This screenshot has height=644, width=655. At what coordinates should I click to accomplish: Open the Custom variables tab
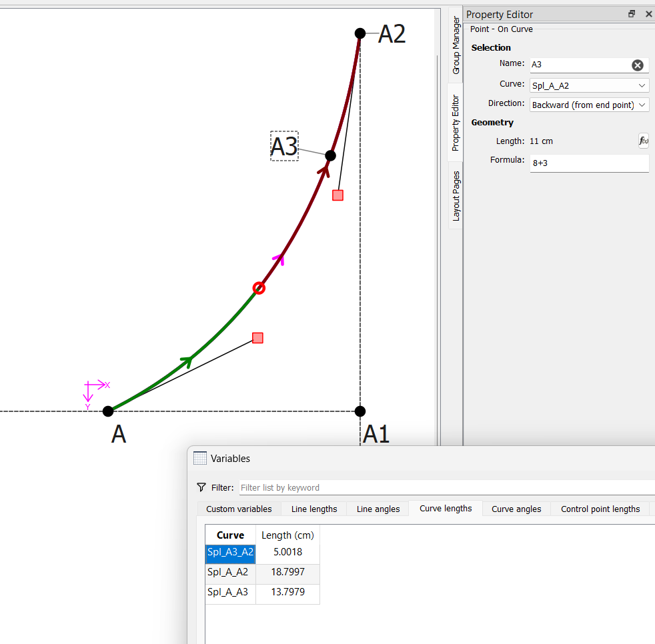[x=239, y=509]
